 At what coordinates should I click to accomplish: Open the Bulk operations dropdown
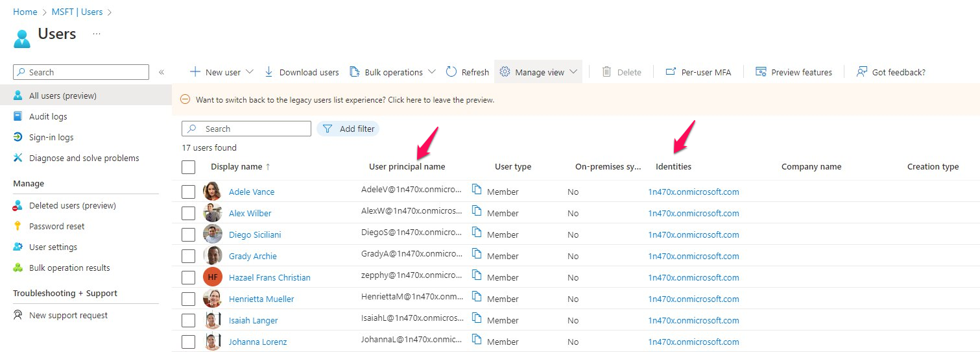pyautogui.click(x=432, y=72)
